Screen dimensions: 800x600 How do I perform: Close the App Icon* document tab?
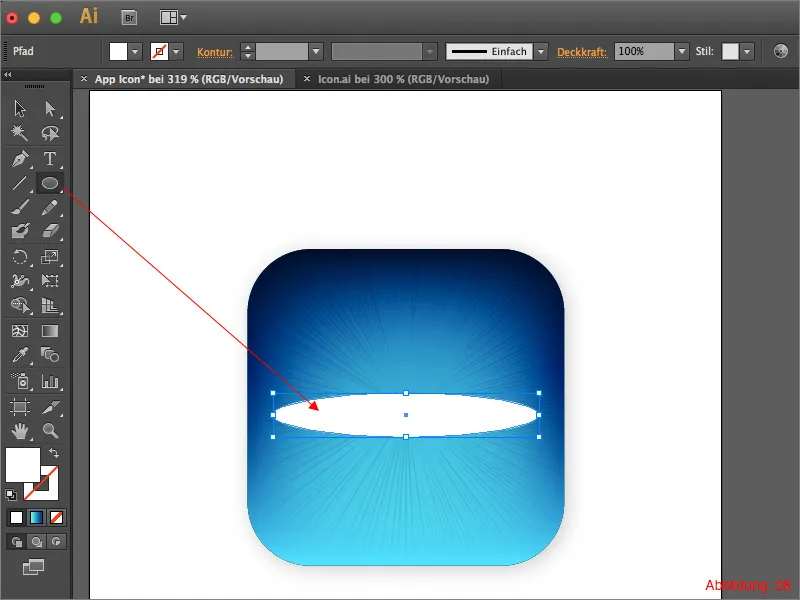pyautogui.click(x=84, y=79)
